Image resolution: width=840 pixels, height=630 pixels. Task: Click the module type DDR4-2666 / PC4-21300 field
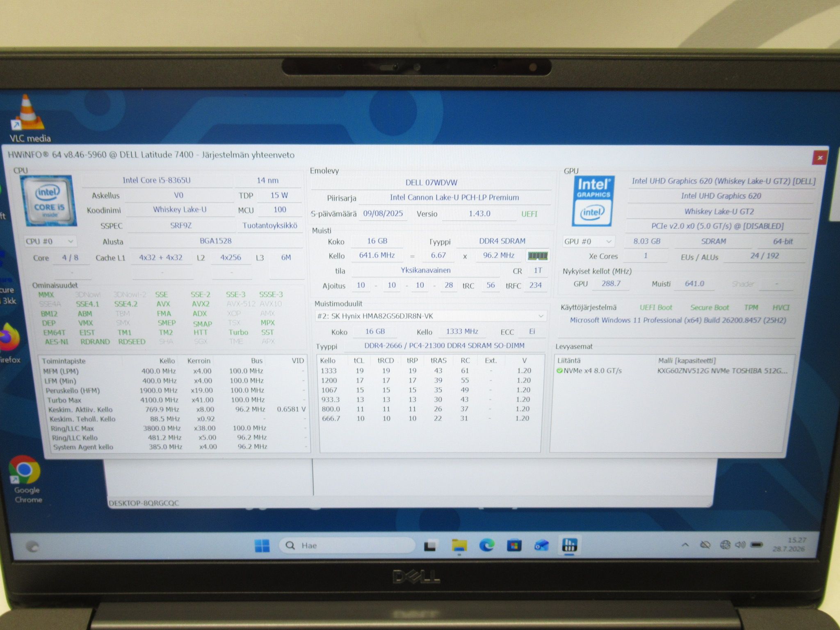(x=445, y=346)
